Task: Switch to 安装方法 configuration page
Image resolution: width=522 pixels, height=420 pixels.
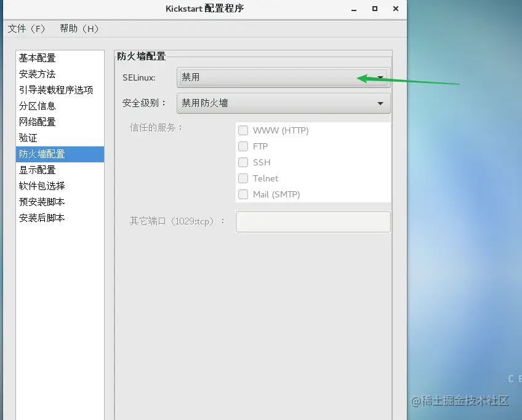Action: (x=38, y=74)
